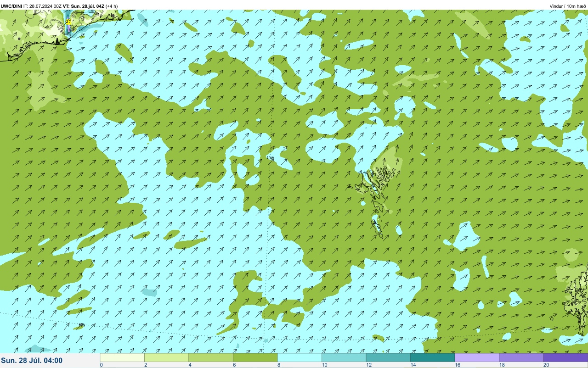Click the 2–4 m/s light green legend swatch
Image resolution: width=588 pixels, height=368 pixels.
pos(166,357)
